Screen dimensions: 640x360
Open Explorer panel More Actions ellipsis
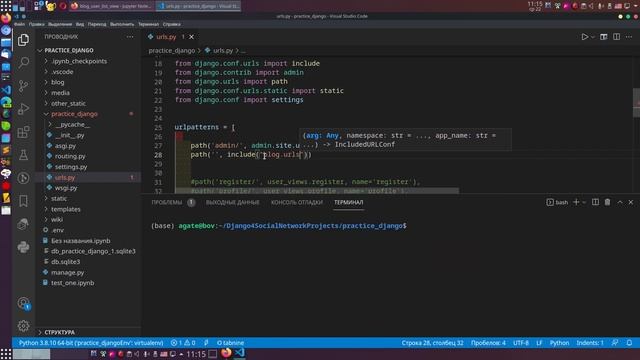pyautogui.click(x=130, y=37)
